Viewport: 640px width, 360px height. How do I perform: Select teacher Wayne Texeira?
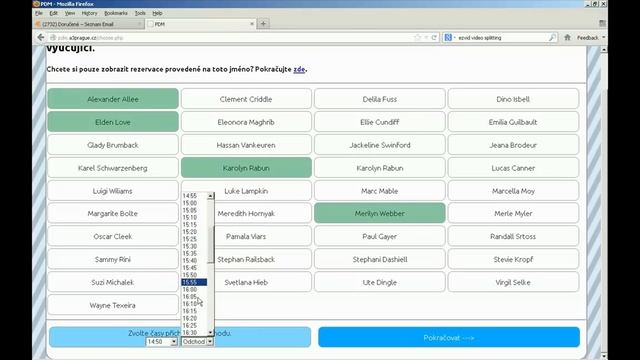pyautogui.click(x=113, y=305)
